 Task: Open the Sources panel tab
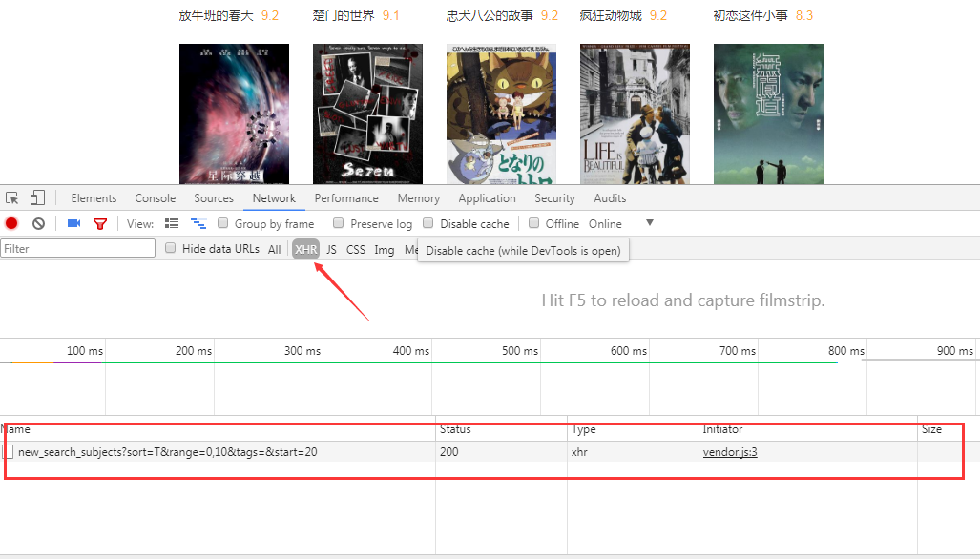click(213, 198)
